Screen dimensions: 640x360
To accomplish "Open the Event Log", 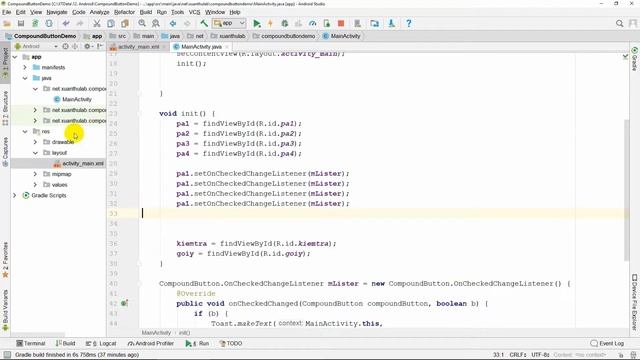I will pos(607,343).
